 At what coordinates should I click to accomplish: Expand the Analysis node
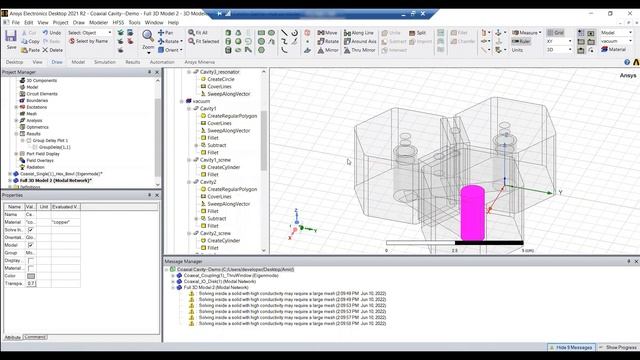tap(16, 120)
